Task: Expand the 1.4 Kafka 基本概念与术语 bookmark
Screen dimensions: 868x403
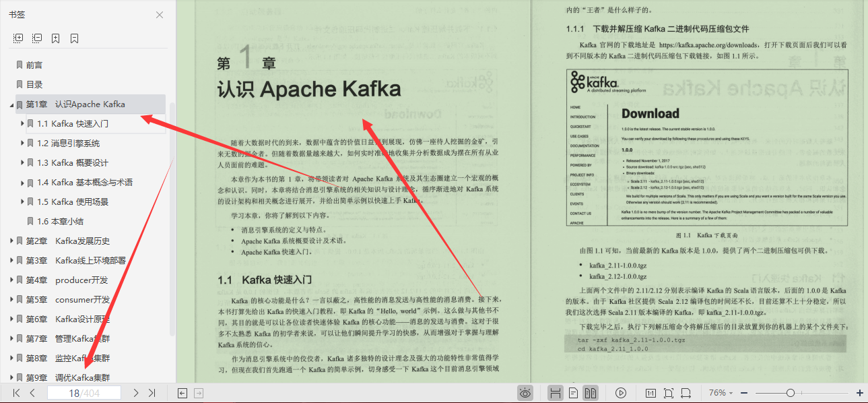Action: coord(22,182)
